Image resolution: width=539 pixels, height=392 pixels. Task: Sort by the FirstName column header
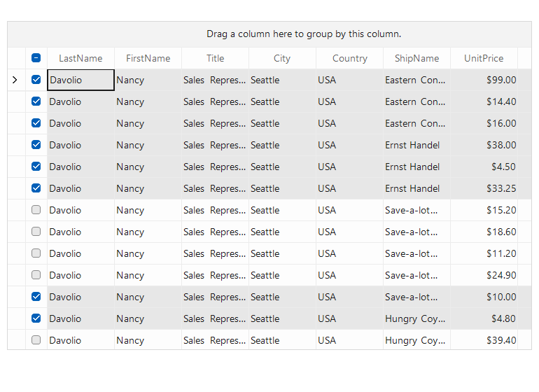click(148, 58)
